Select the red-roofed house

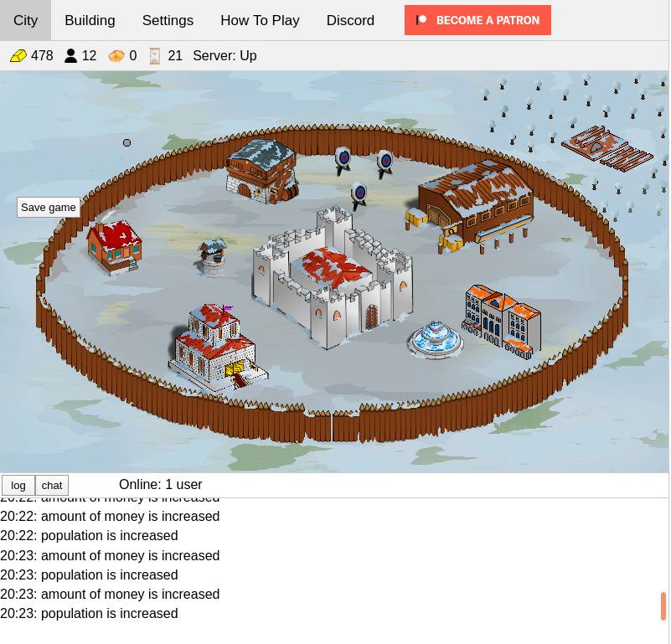pos(114,247)
